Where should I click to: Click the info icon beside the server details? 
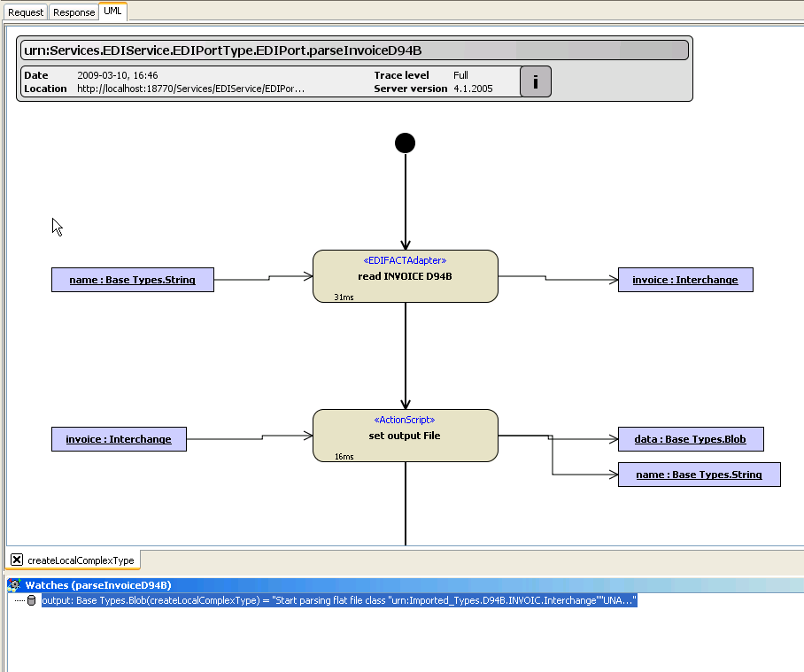point(535,81)
